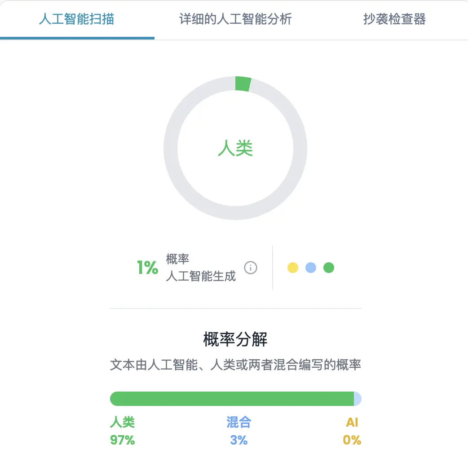Select the 人工智能扫描 tab
The width and height of the screenshot is (468, 476).
(x=77, y=19)
